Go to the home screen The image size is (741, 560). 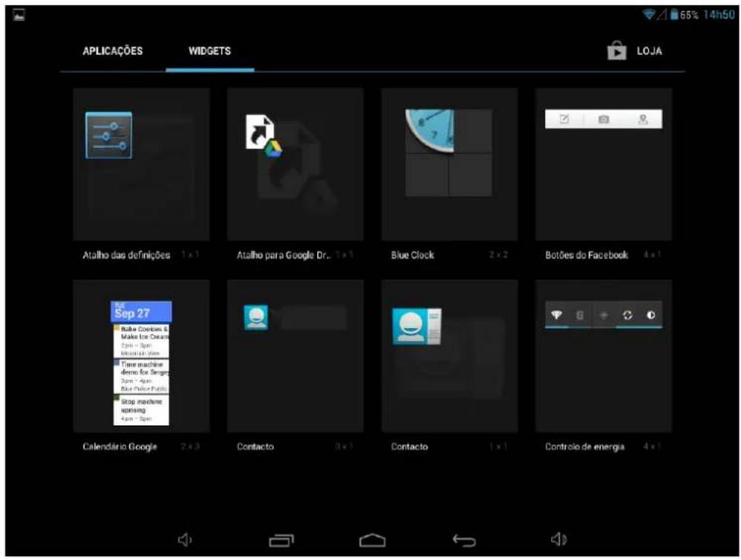tap(373, 540)
